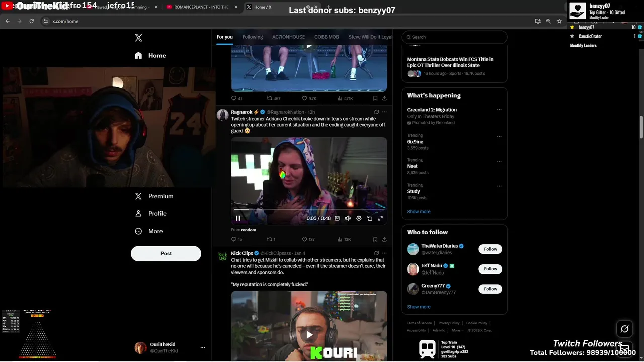Play the Kick Clips Mizkif video
Screen dimensions: 644x362
point(309,335)
